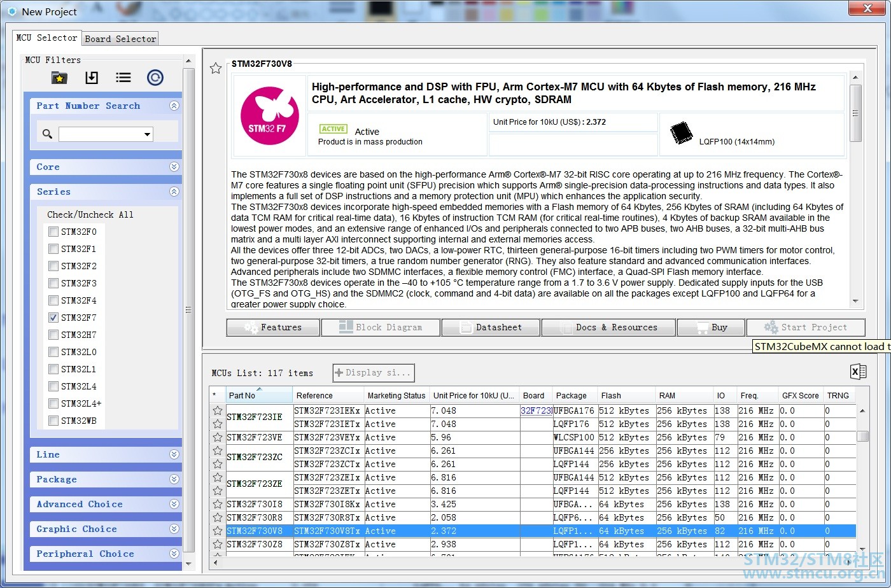Sort by the Flash column header
The image size is (891, 588).
(x=626, y=395)
